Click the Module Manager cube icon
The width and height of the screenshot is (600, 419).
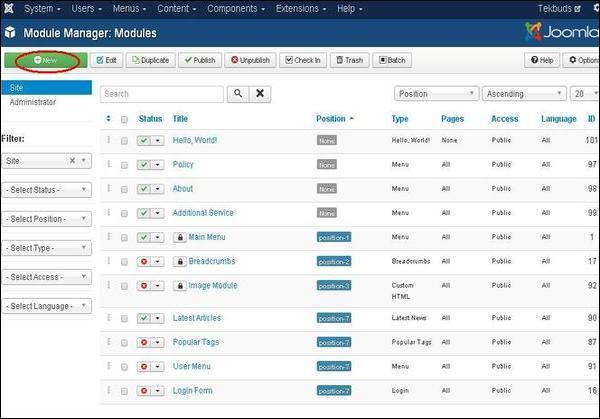10,33
